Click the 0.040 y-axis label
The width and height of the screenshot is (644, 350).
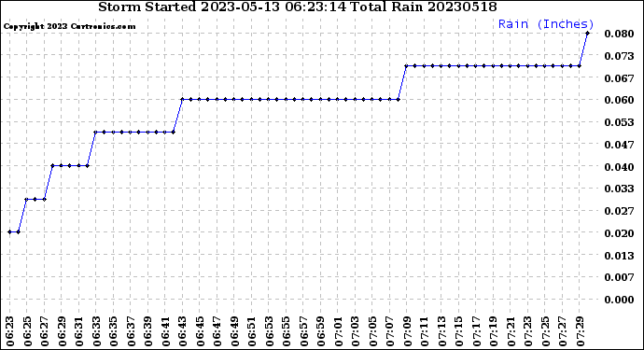pos(619,167)
